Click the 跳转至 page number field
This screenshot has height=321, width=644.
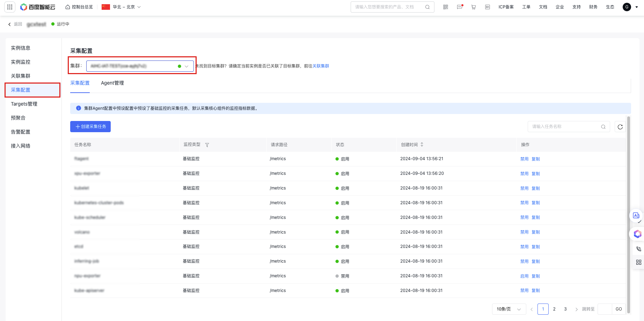[x=605, y=309]
